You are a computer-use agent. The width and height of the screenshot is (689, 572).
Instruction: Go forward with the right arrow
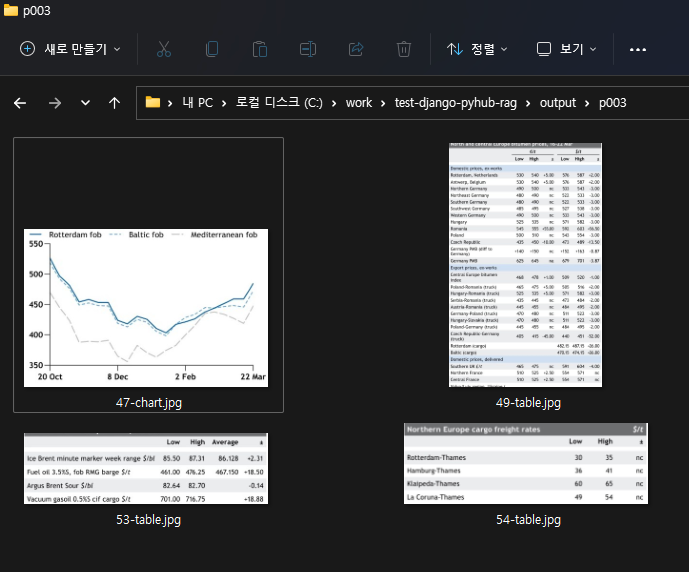tap(55, 103)
